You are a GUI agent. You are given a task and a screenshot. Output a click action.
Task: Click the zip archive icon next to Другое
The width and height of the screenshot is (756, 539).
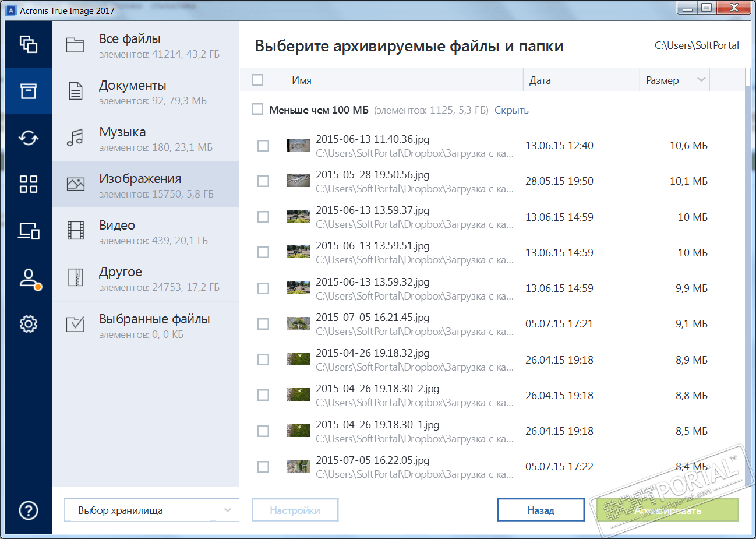76,277
